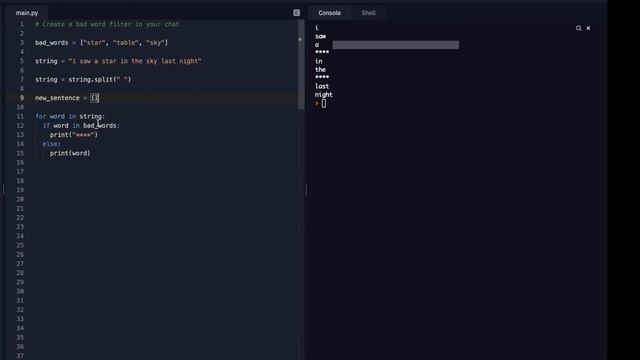The image size is (640, 360).
Task: Click the string assignment on line 5
Action: 118,61
